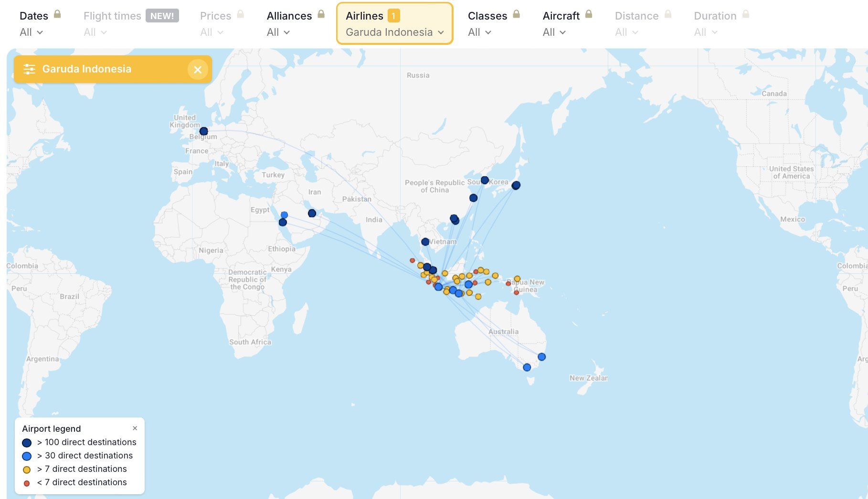Select the airport marker near Belgium
Screen dimensions: 868x499
coord(204,131)
